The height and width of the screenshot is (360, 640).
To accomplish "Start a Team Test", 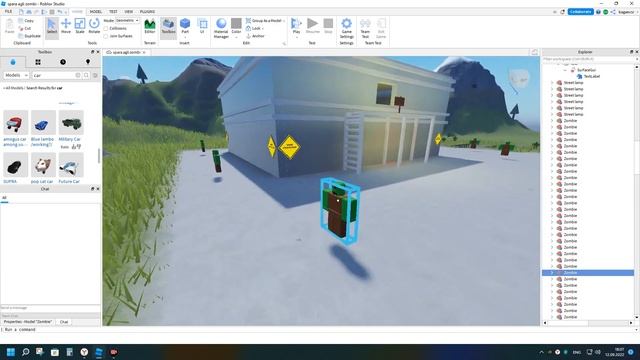I will point(365,28).
